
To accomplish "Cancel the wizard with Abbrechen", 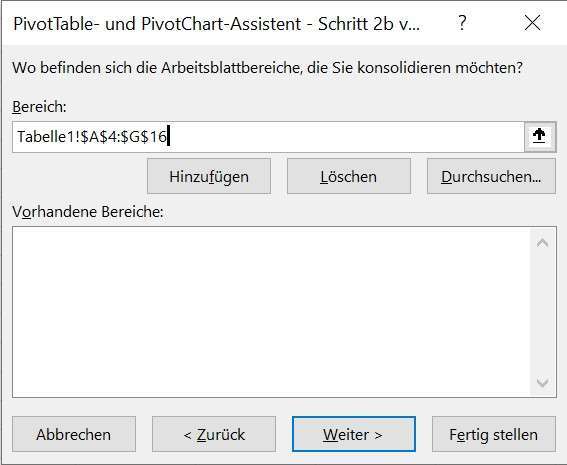I will click(74, 434).
